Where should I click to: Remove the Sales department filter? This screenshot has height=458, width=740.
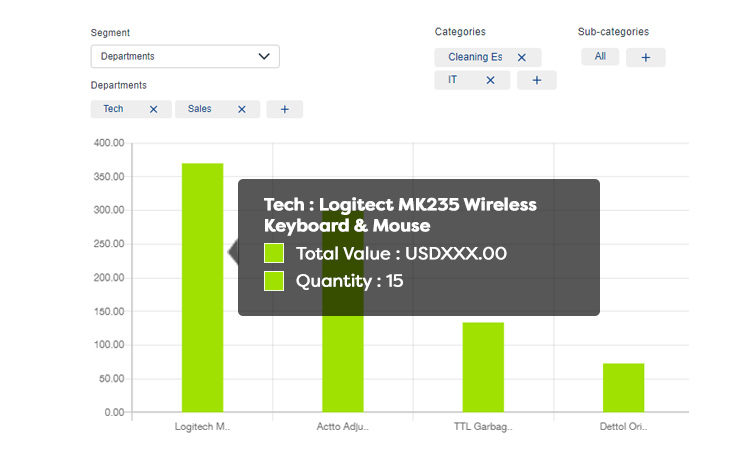pos(242,110)
